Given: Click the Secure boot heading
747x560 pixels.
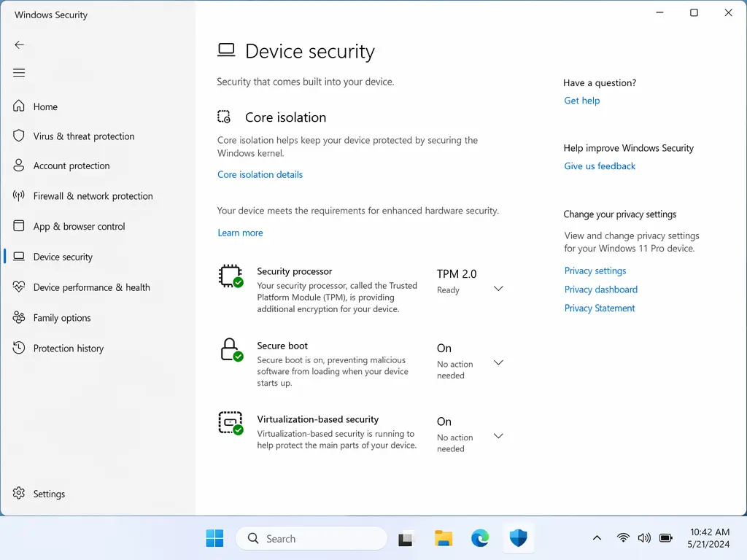Looking at the screenshot, I should point(282,345).
